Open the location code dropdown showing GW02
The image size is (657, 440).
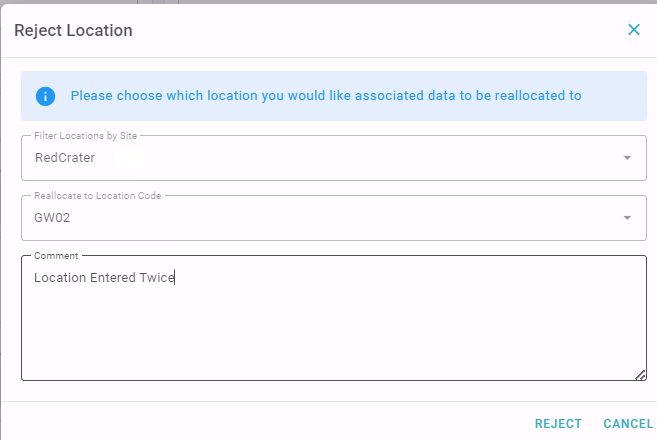[x=334, y=218]
